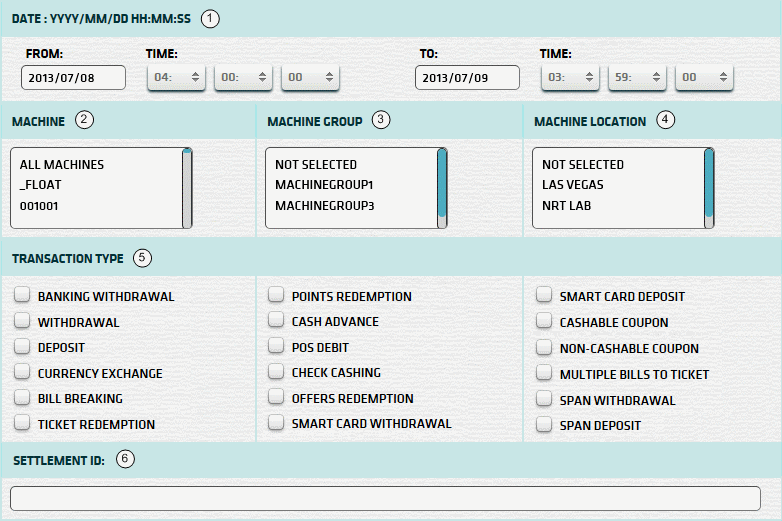
Task: Enable the Banking Withdrawal checkbox
Action: click(21, 296)
